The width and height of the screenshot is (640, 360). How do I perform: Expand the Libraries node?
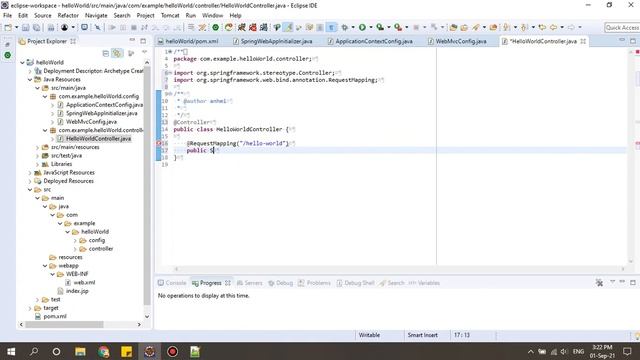pyautogui.click(x=38, y=164)
